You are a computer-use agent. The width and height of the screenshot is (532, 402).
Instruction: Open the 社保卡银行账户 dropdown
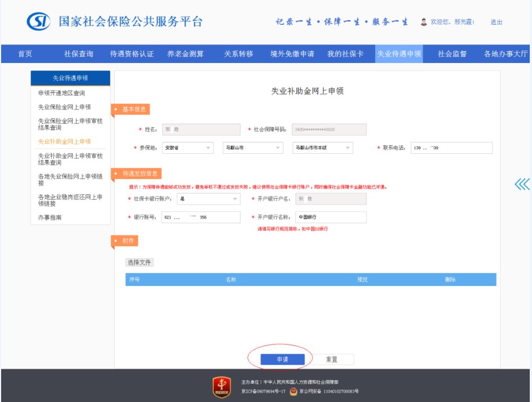coord(209,199)
